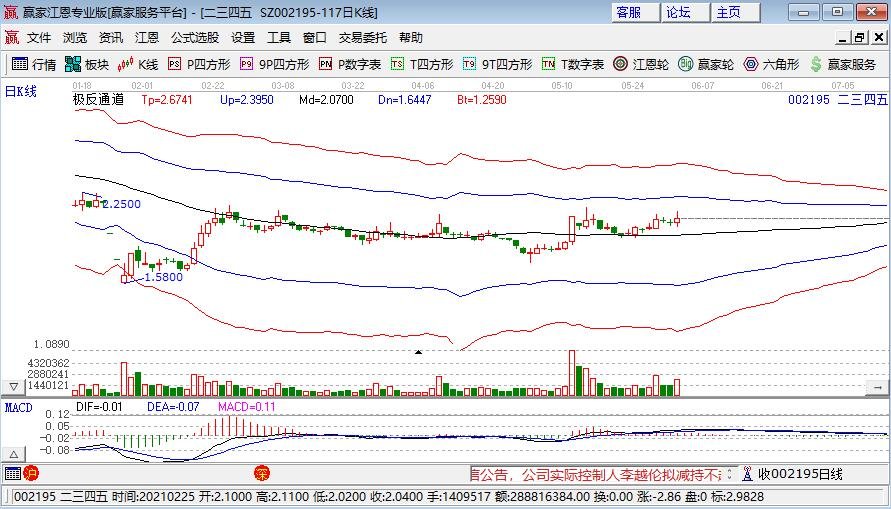Open the 行情 quotes view
This screenshot has width=891, height=509.
[x=34, y=64]
